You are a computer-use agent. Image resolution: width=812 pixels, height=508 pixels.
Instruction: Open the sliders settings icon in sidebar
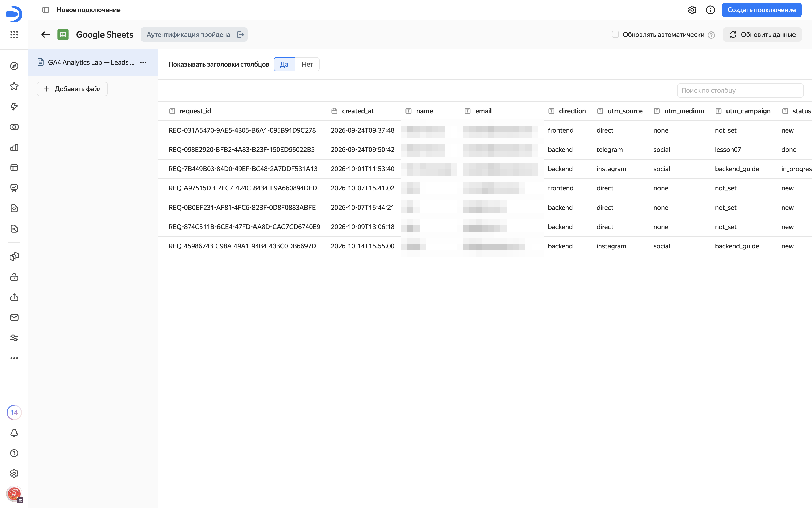14,338
